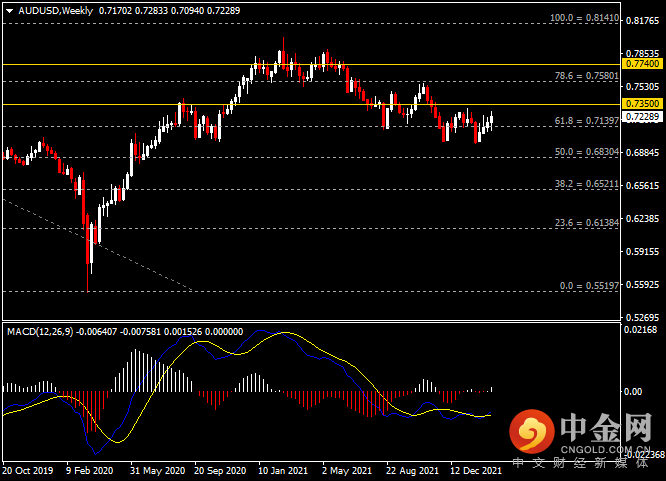Viewport: 666px width, 481px height.
Task: Click the 20 Oct 2019 date marker
Action: pos(28,471)
